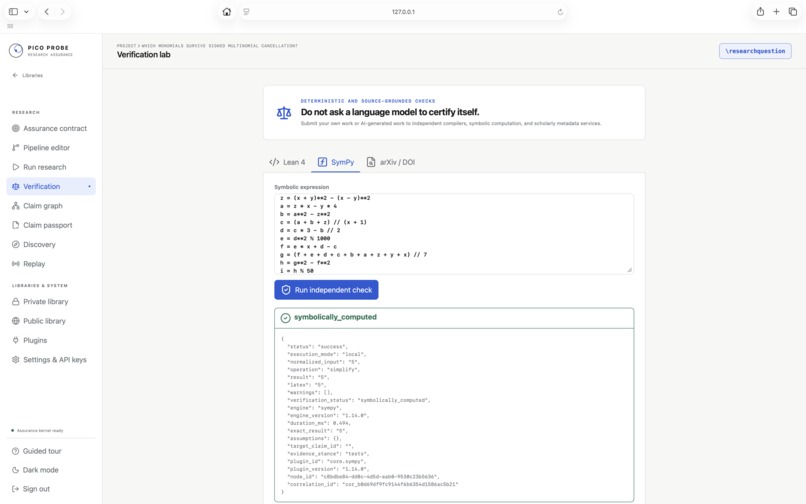Click the browser share icon
This screenshot has height=504, width=806.
[x=760, y=12]
